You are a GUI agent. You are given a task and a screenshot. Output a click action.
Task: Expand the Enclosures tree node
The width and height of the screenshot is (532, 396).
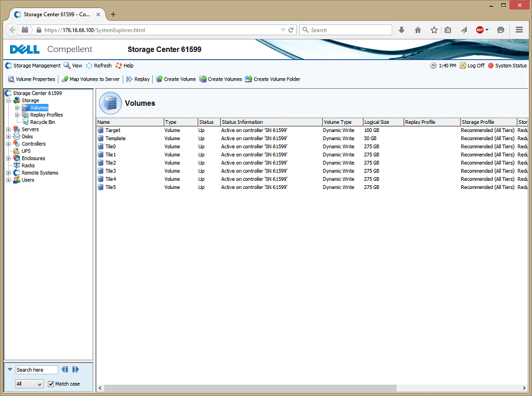[9, 158]
